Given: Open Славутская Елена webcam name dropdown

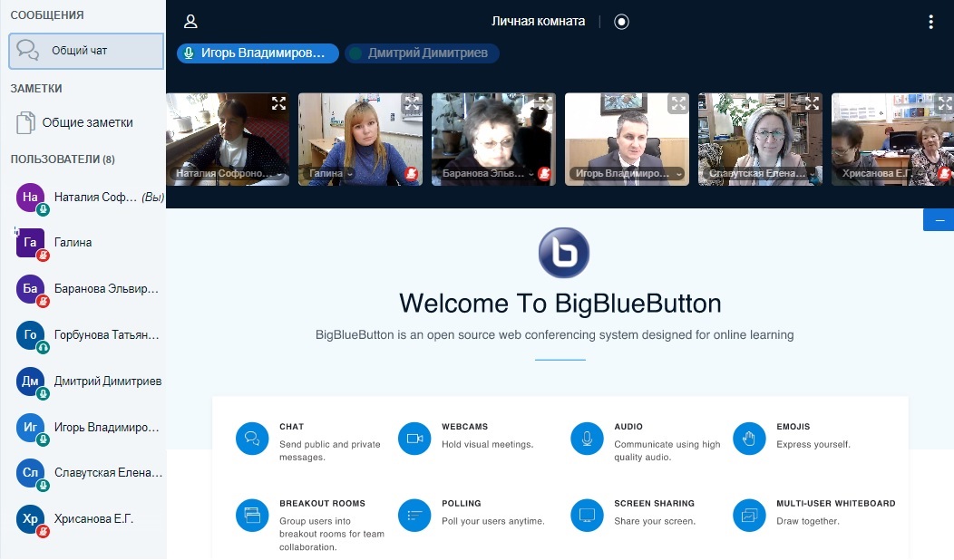Looking at the screenshot, I should pyautogui.click(x=762, y=173).
